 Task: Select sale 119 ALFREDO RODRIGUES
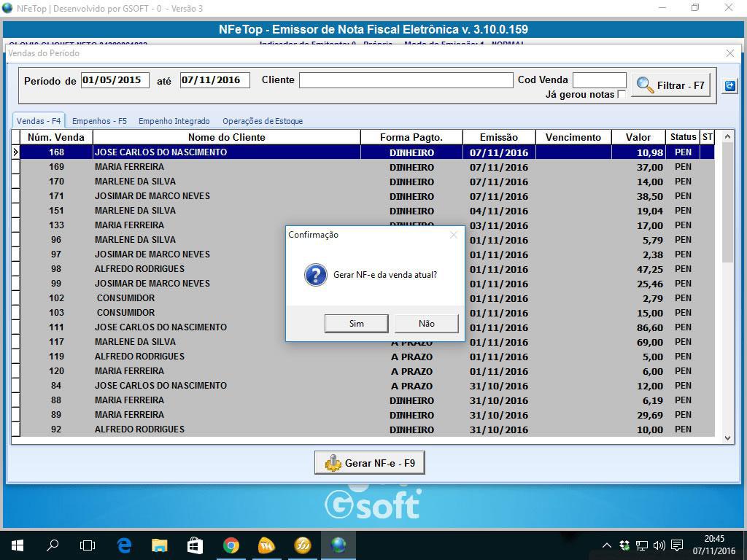[x=367, y=357]
